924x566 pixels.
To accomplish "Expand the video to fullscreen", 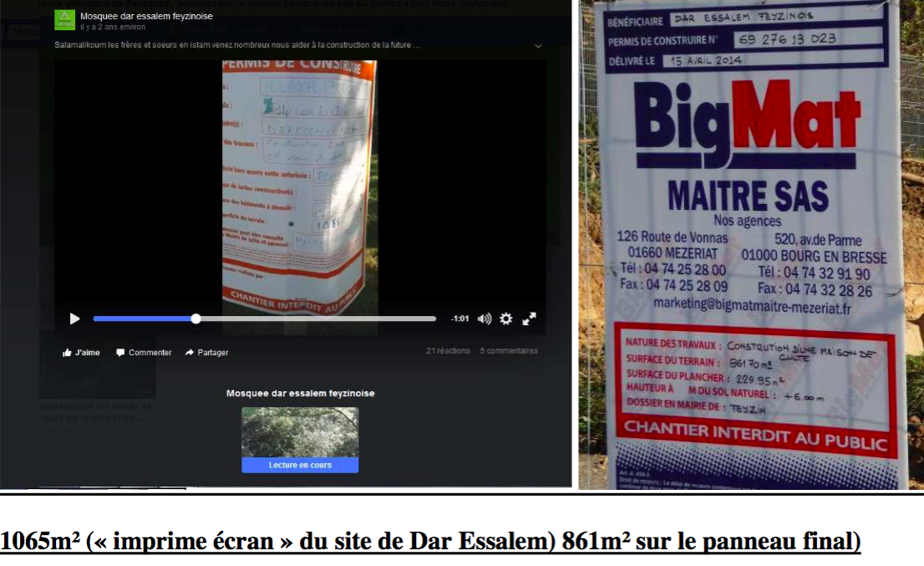I will 529,319.
